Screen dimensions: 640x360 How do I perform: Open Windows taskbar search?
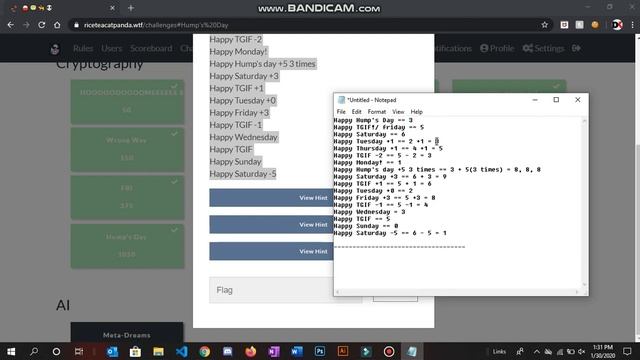pyautogui.click(x=34, y=351)
